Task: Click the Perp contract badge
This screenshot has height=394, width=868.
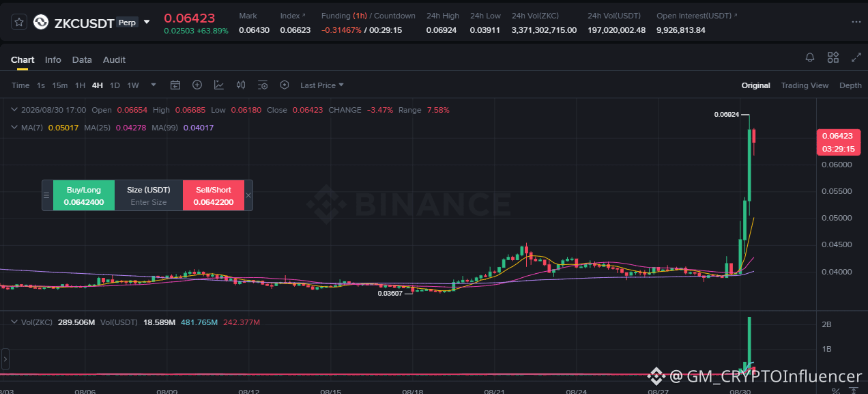Action: tap(127, 23)
